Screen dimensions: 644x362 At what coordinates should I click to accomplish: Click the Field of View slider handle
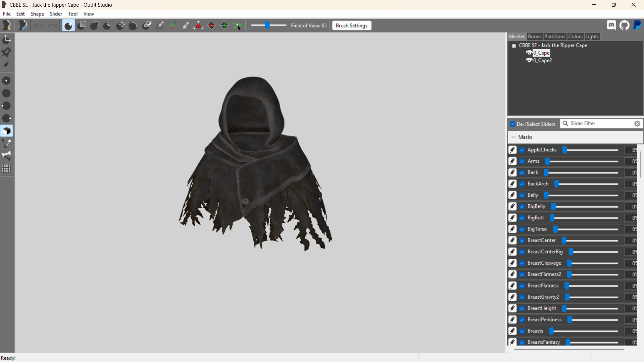(267, 25)
